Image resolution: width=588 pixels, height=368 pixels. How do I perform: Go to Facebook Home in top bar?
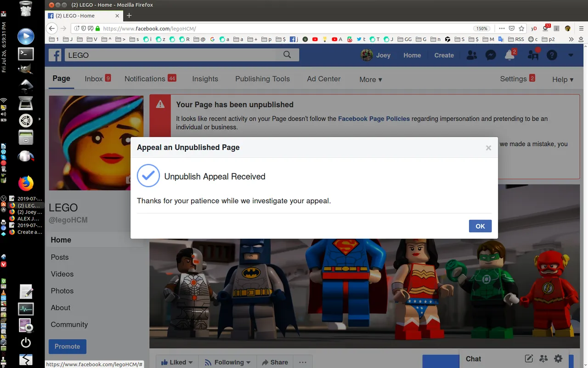[x=412, y=55]
